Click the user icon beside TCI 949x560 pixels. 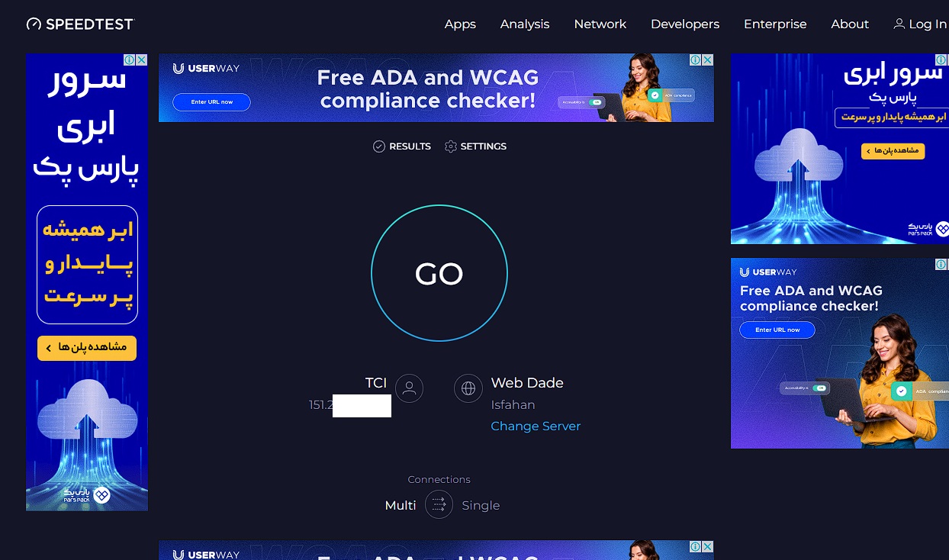click(409, 388)
